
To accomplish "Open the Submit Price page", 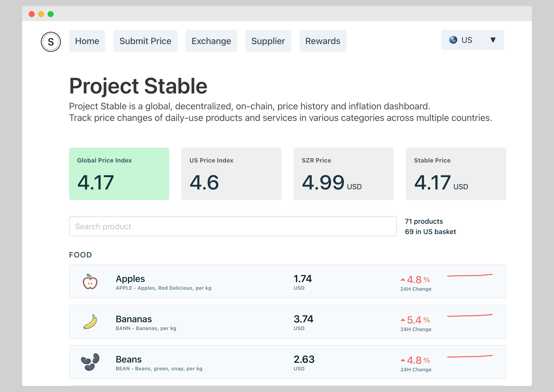I will (145, 41).
